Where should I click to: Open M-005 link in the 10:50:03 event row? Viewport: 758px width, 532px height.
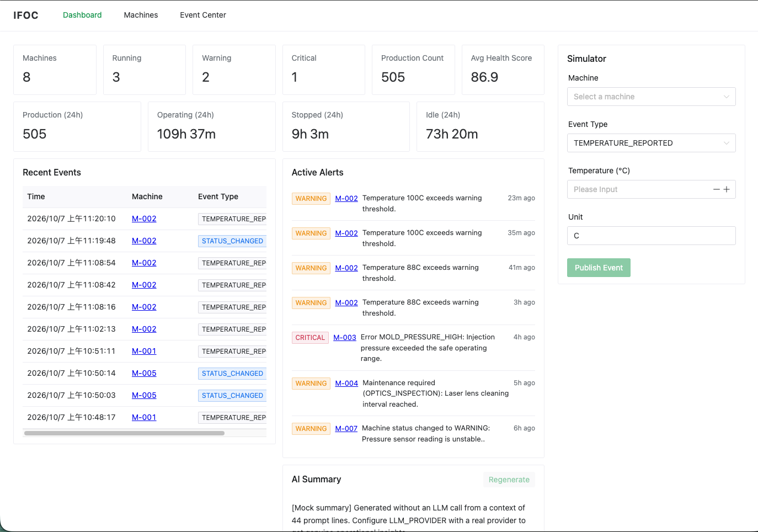point(144,395)
